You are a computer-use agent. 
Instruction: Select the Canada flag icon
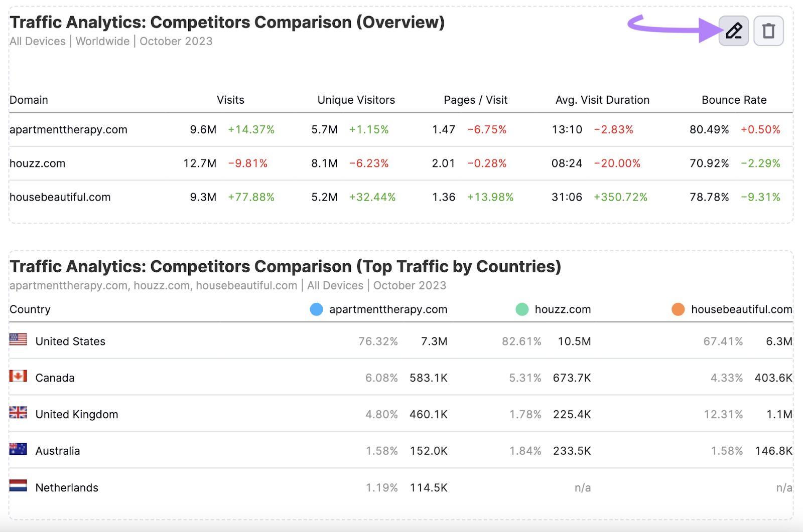pos(18,376)
